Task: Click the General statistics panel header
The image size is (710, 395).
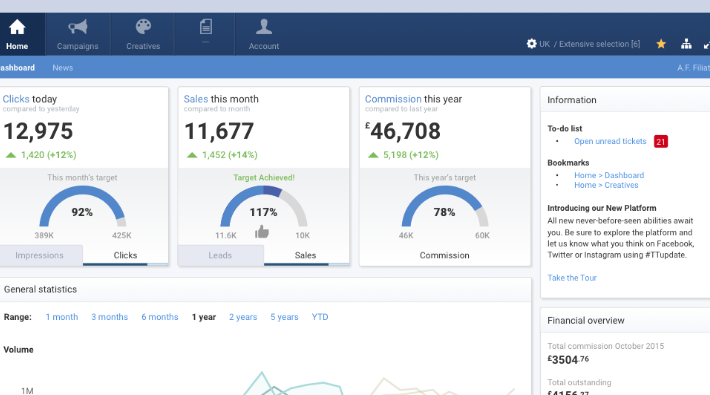Action: point(265,289)
